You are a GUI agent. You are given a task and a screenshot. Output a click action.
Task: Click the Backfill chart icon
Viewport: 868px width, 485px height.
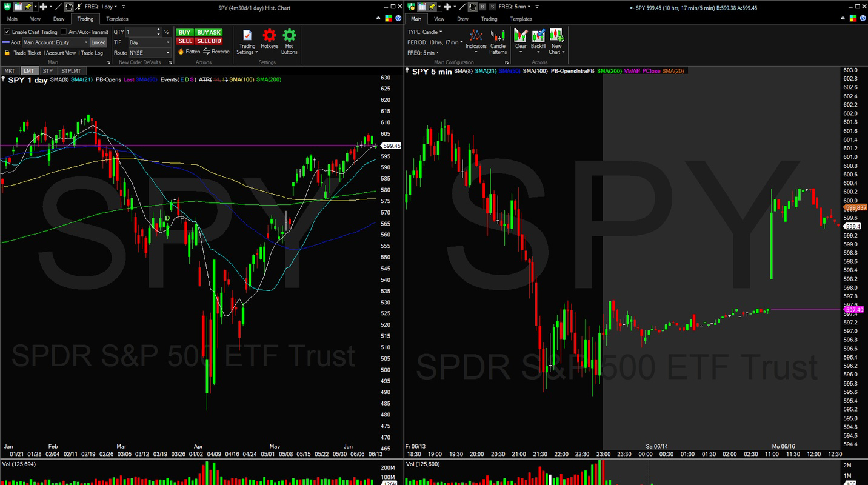click(538, 35)
